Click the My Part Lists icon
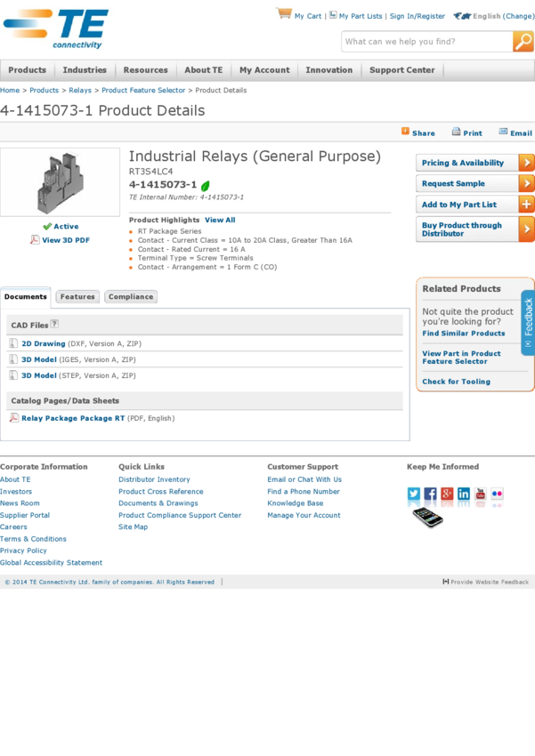 [x=333, y=14]
